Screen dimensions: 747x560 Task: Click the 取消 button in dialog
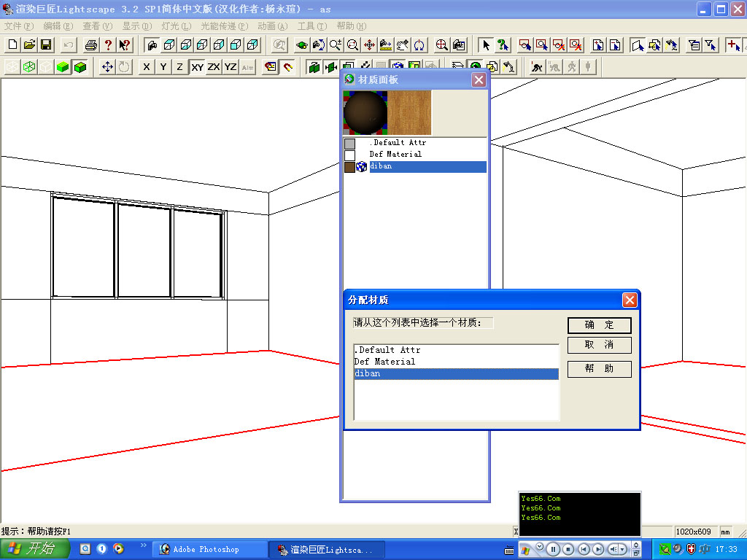(600, 345)
